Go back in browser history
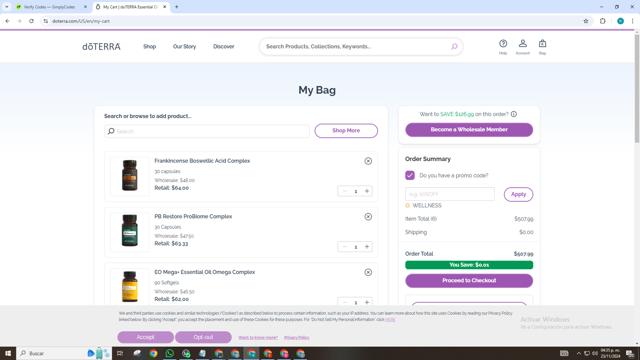The height and width of the screenshot is (360, 640). point(7,21)
